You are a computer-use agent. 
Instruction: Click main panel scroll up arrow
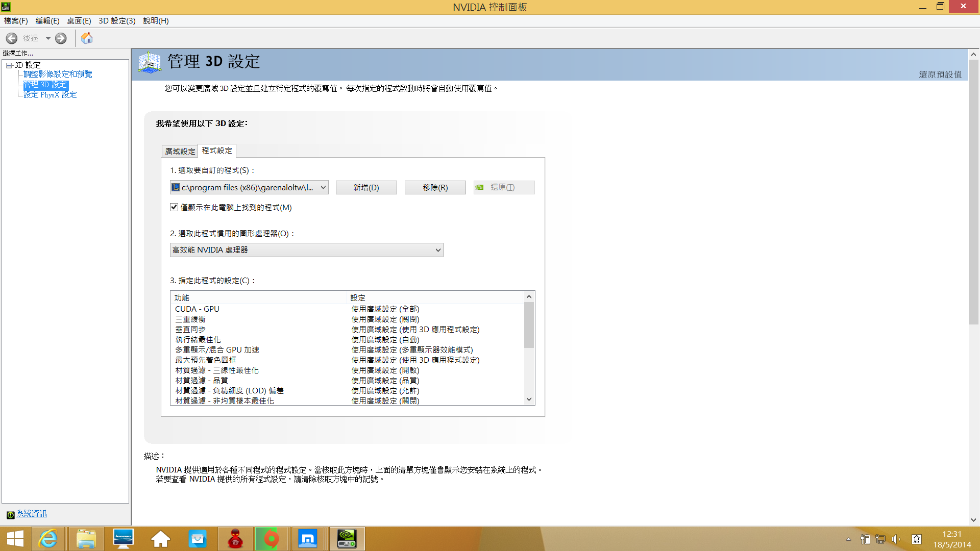973,54
